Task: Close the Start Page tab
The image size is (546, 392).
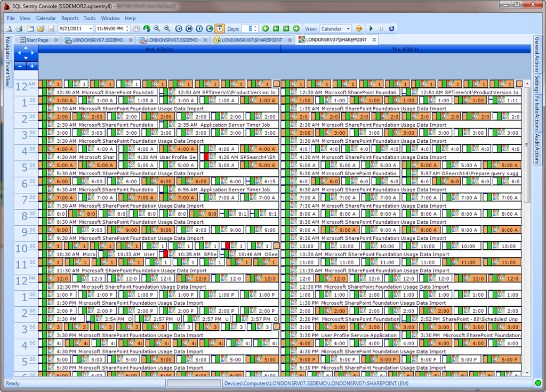Action: pyautogui.click(x=55, y=40)
